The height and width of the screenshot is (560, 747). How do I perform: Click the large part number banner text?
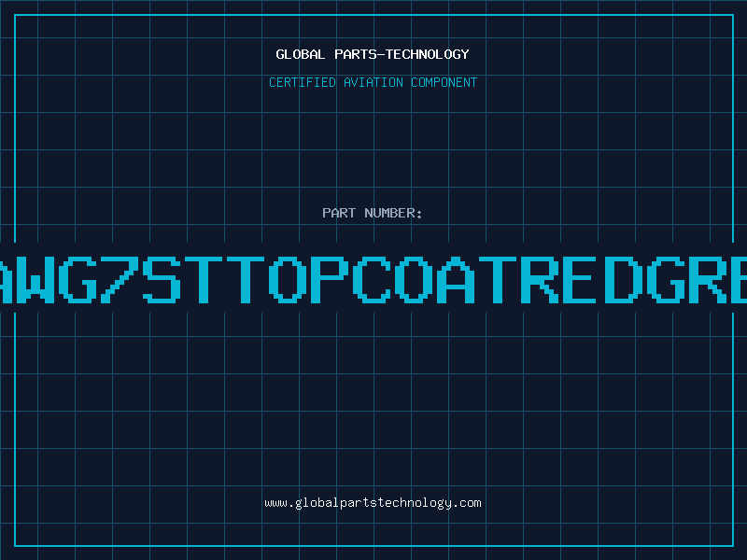pyautogui.click(x=373, y=279)
